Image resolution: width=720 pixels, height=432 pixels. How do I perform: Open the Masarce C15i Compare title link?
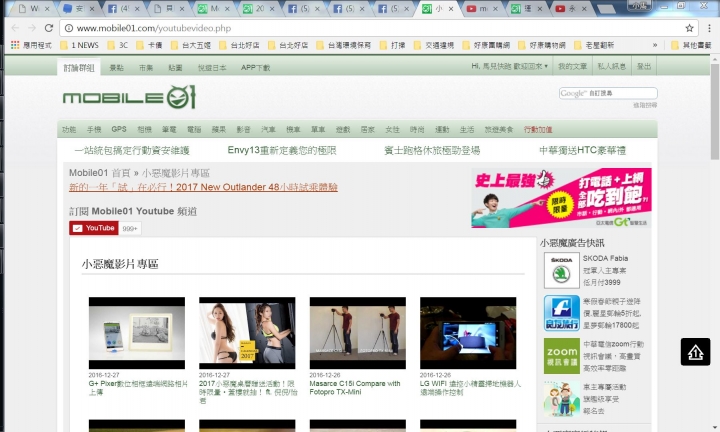pos(355,387)
